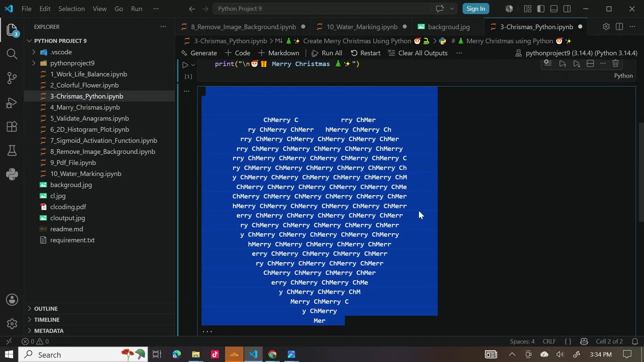The width and height of the screenshot is (644, 362).
Task: Click Restart kernel button
Action: coord(366,53)
